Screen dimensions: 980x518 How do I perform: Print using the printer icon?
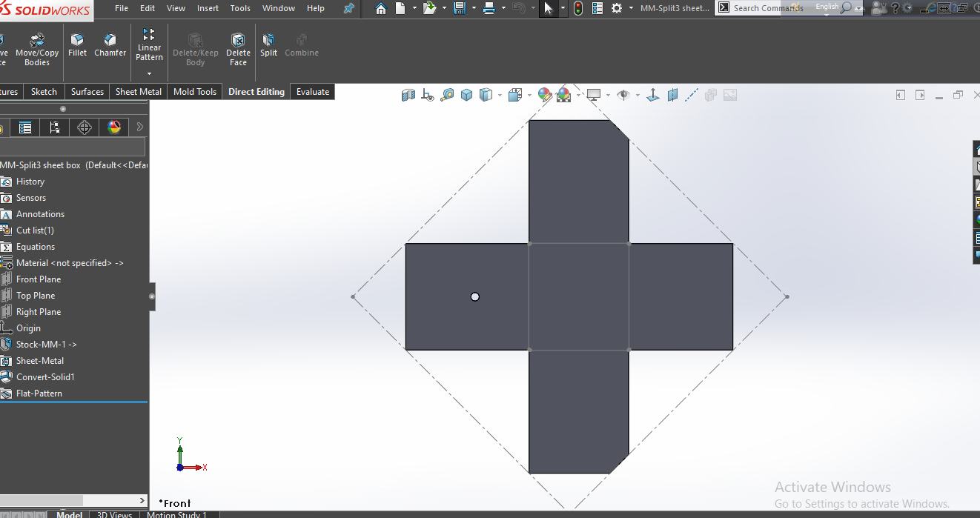click(489, 9)
